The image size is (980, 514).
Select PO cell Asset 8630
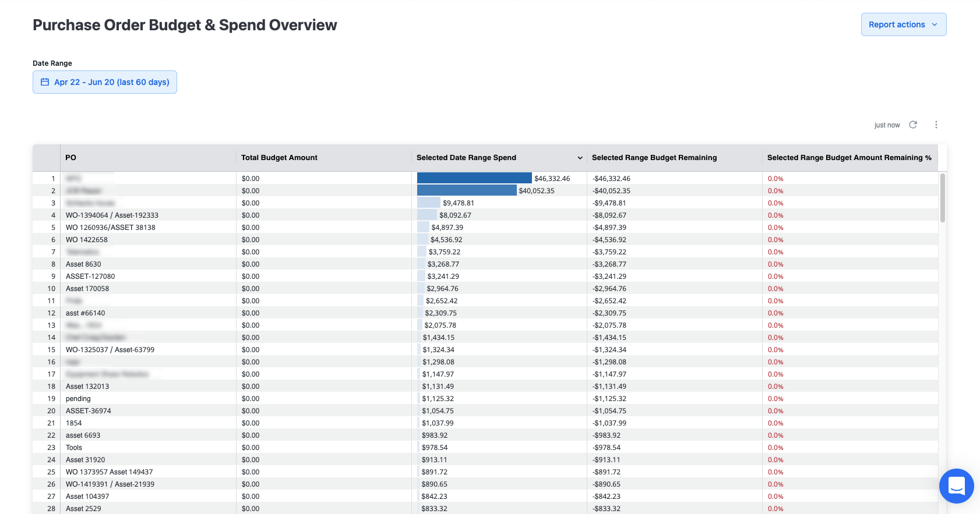(83, 264)
